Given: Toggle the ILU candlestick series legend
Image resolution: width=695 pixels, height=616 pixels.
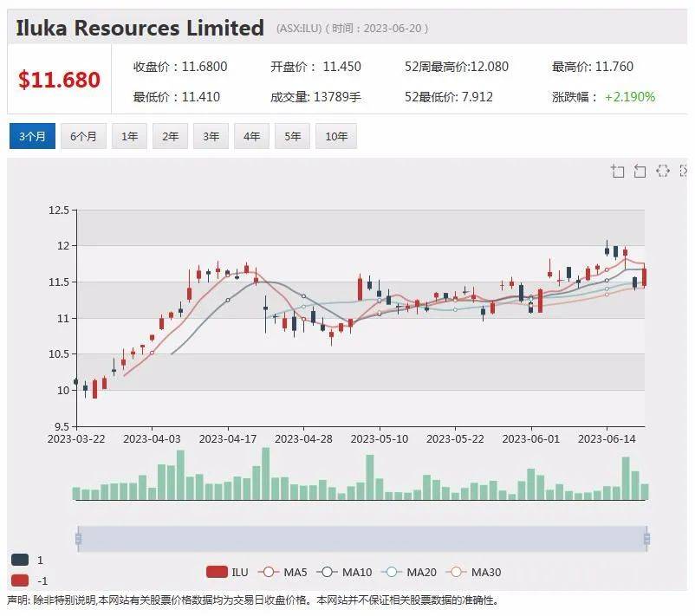Looking at the screenshot, I should point(227,572).
